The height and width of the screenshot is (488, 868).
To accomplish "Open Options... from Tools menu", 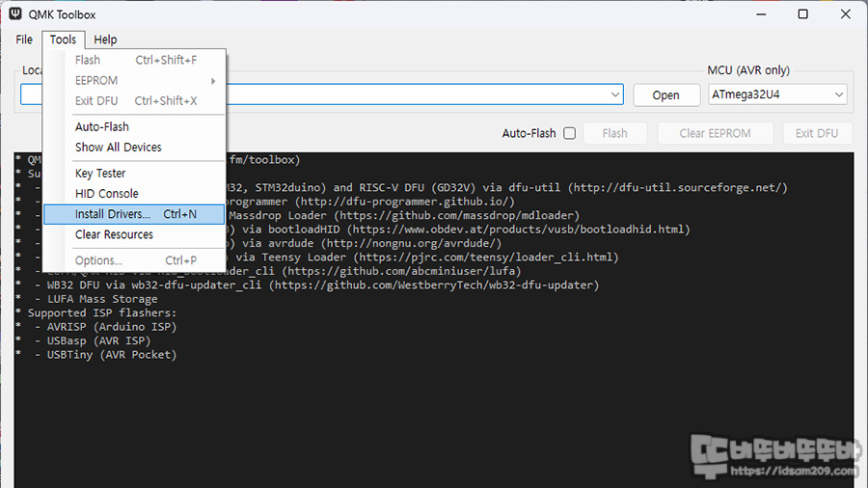I will 134,260.
